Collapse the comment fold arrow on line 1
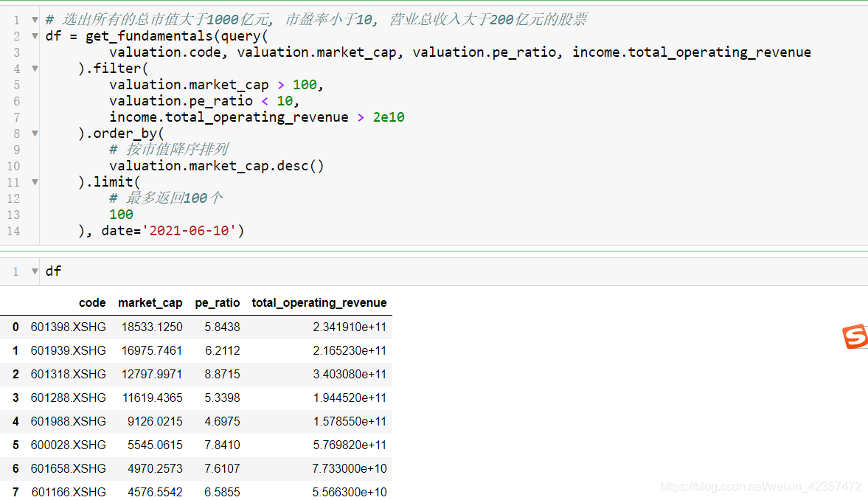The image size is (868, 500). (x=35, y=20)
